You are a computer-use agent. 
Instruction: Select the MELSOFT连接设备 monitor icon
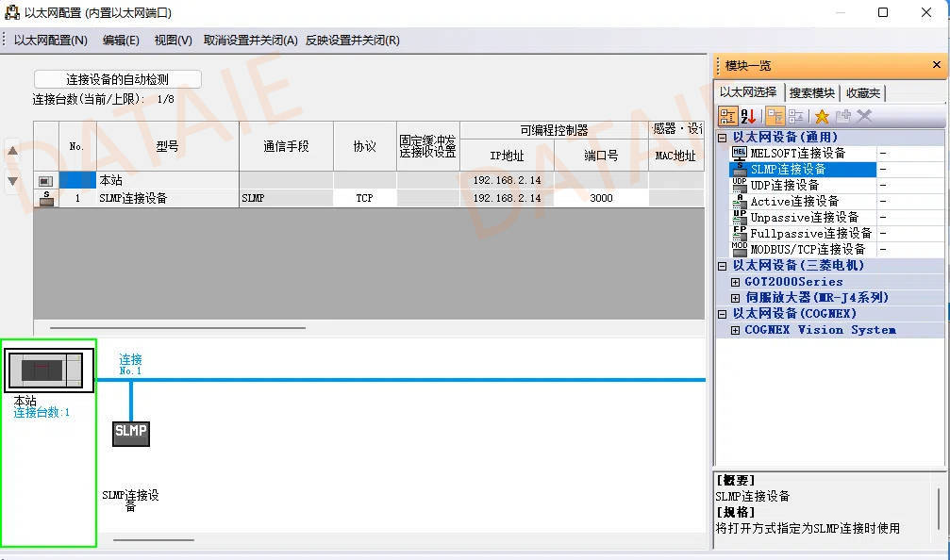pos(740,153)
